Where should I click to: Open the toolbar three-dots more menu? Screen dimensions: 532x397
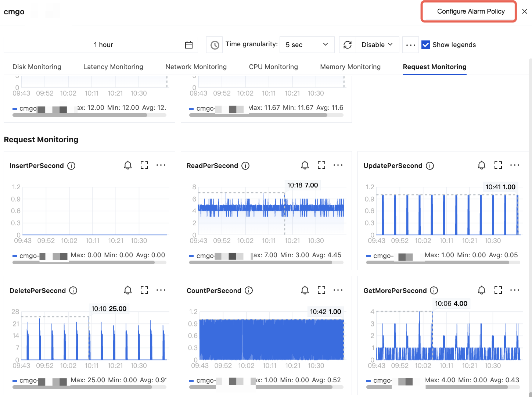(411, 45)
